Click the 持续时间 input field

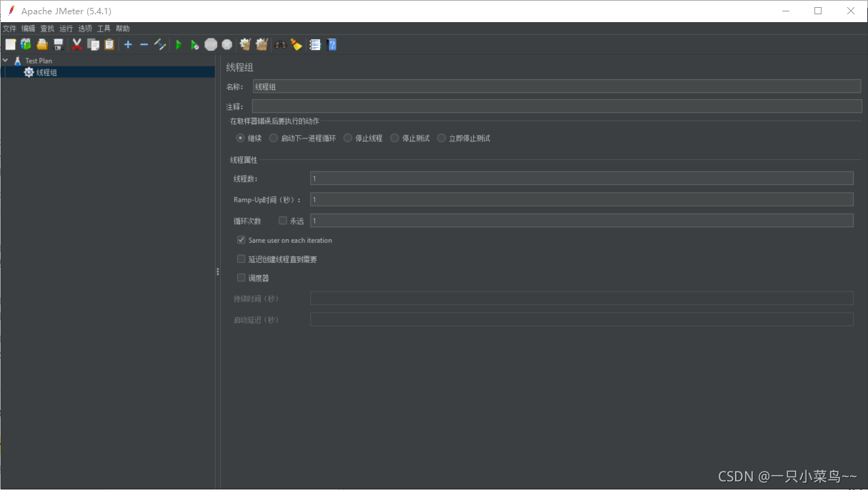(x=582, y=298)
